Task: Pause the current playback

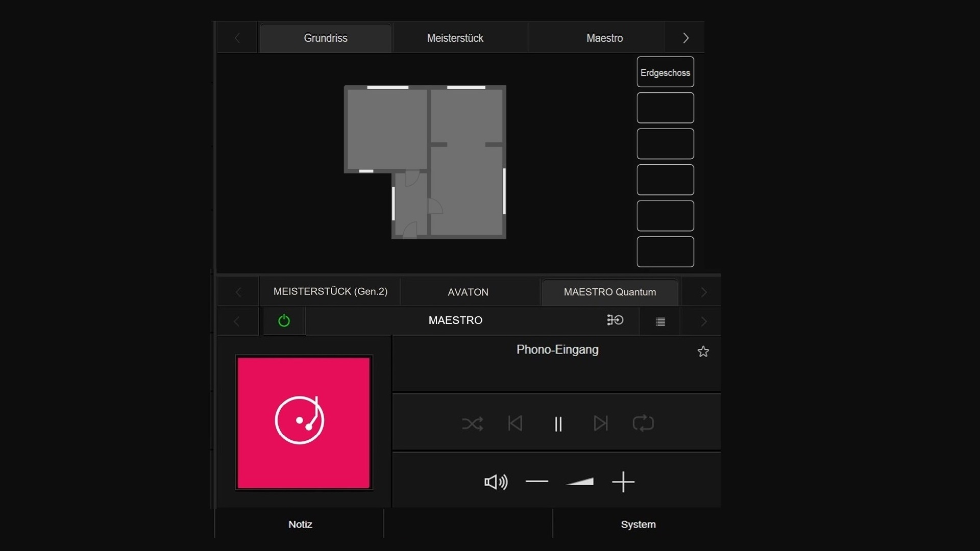Action: 558,424
